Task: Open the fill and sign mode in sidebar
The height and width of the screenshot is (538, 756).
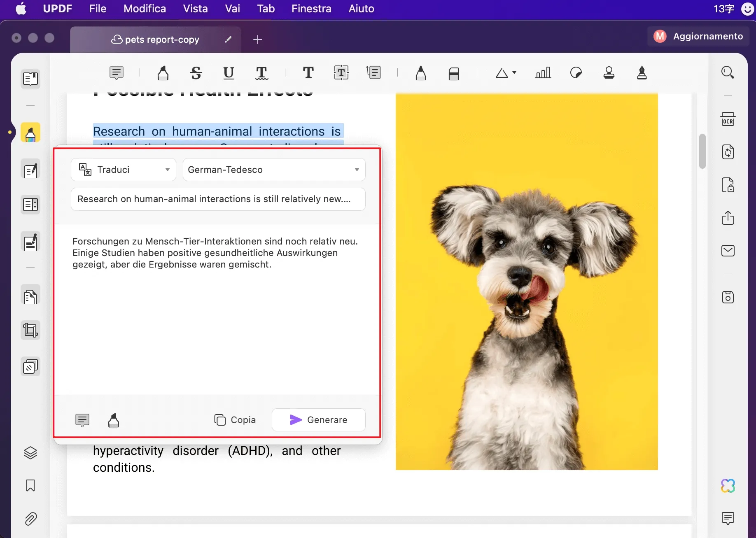Action: tap(30, 242)
